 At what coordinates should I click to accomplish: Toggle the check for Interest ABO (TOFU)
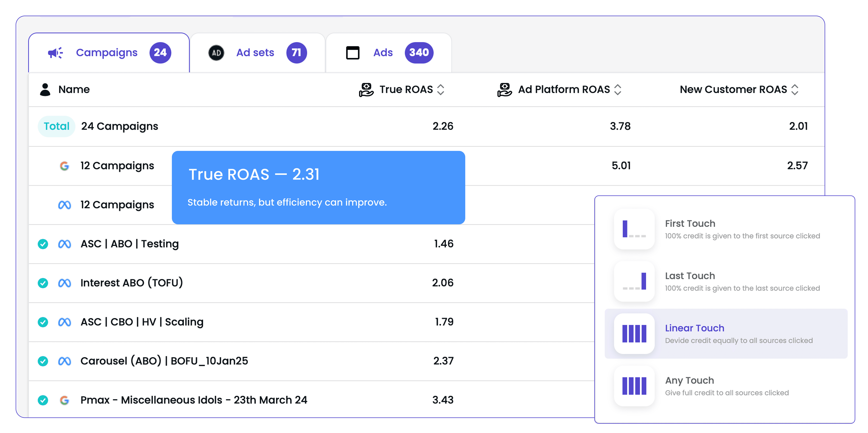43,283
